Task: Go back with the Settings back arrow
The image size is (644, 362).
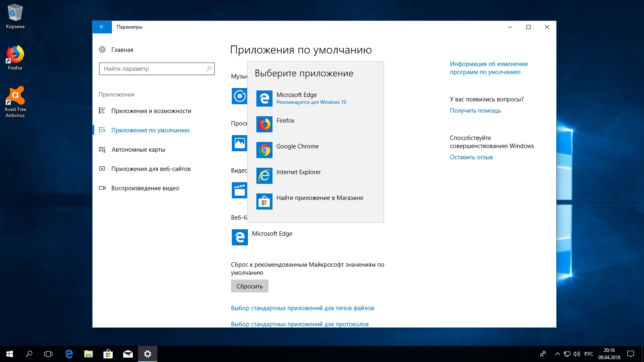Action: coord(102,27)
